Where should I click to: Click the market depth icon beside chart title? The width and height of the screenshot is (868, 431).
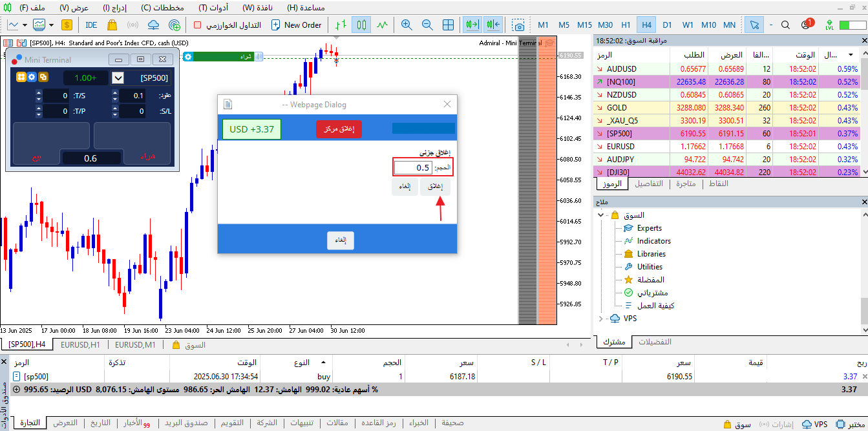click(x=7, y=43)
